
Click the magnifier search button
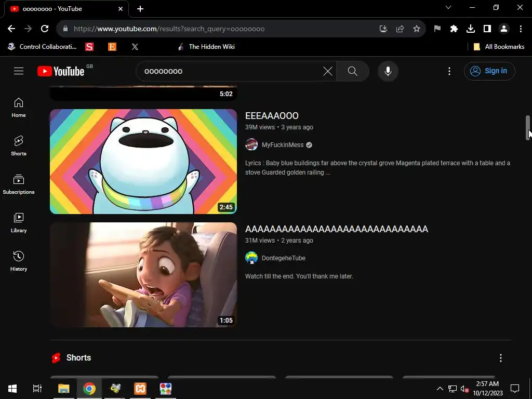(x=353, y=71)
